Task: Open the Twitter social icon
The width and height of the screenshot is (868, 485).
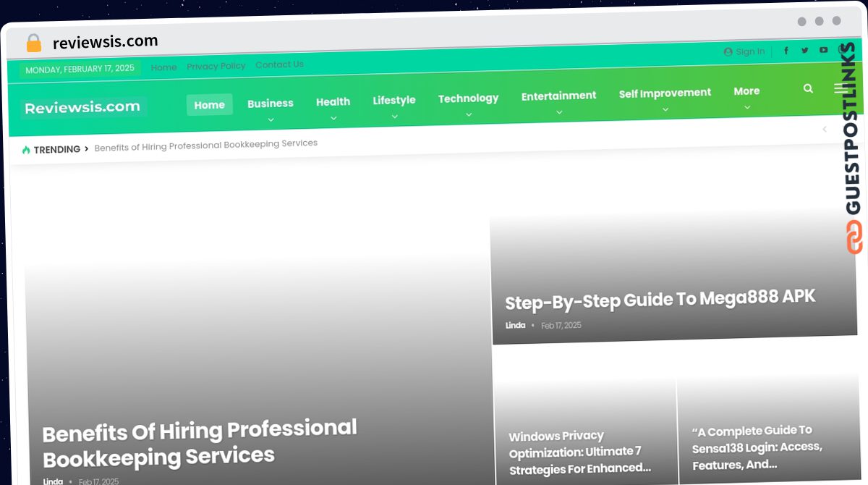Action: (804, 51)
